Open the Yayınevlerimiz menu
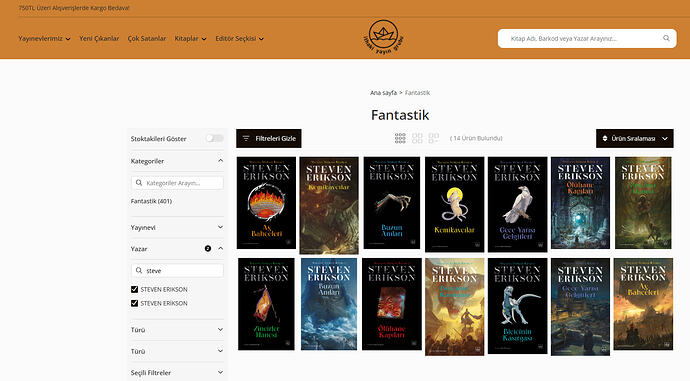 click(x=44, y=39)
